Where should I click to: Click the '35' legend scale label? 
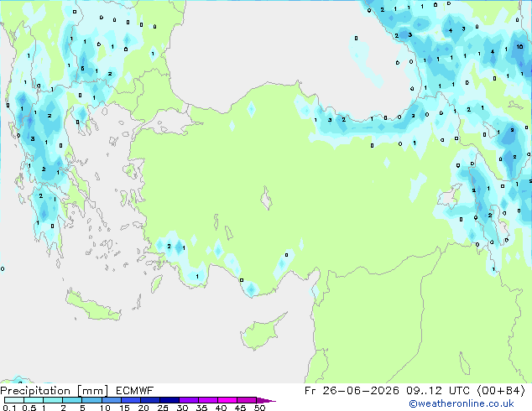201,408
